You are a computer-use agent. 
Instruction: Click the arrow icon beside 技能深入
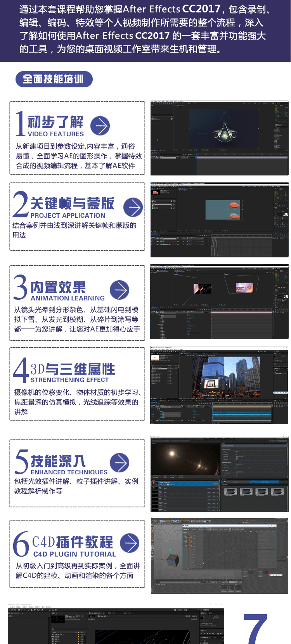pos(120,463)
